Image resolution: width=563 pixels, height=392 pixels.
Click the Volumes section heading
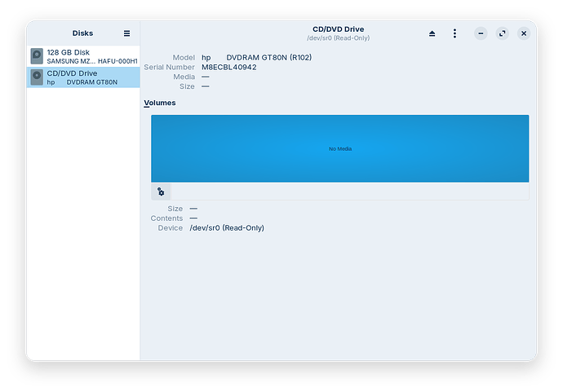(160, 103)
